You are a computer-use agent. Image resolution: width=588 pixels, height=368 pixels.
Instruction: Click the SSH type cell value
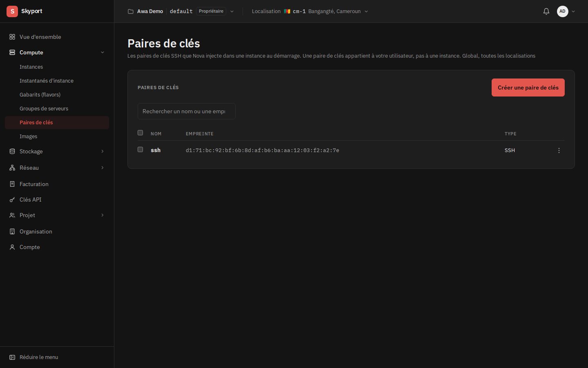[510, 150]
